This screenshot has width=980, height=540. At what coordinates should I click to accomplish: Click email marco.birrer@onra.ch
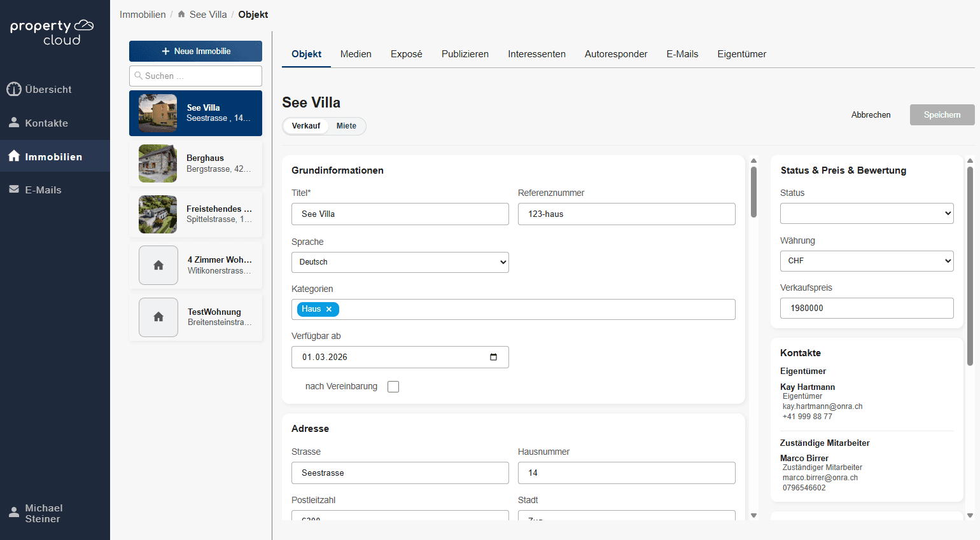pyautogui.click(x=820, y=478)
